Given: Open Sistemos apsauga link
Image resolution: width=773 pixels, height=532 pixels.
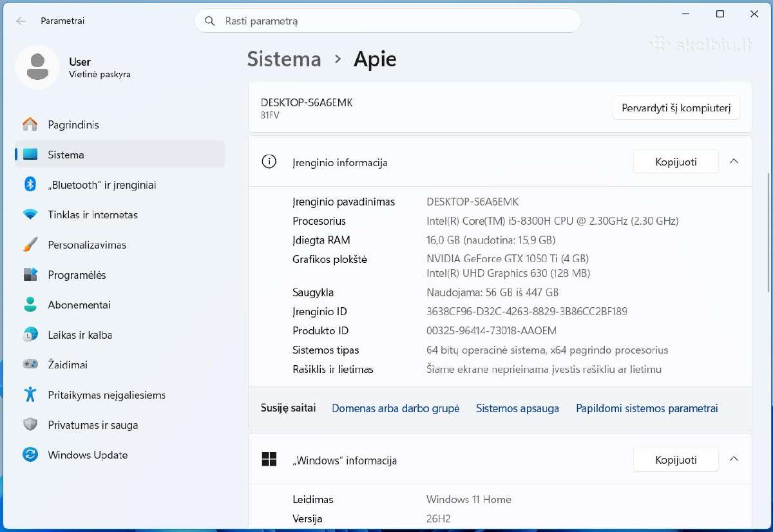Looking at the screenshot, I should (517, 408).
